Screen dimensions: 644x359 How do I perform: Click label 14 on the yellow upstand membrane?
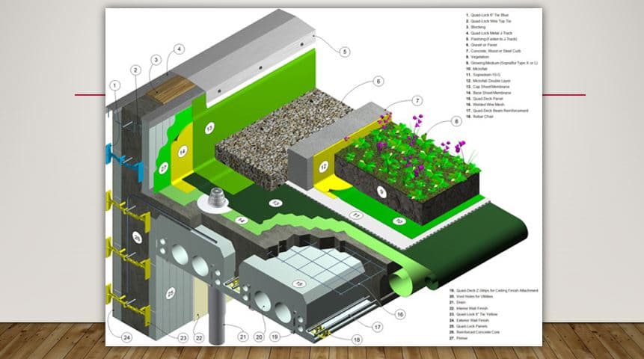pos(183,152)
